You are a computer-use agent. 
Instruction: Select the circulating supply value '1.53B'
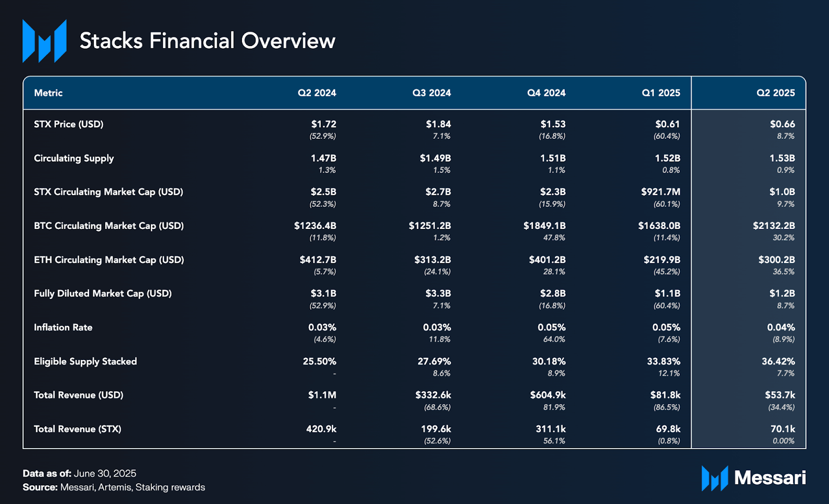(x=782, y=158)
